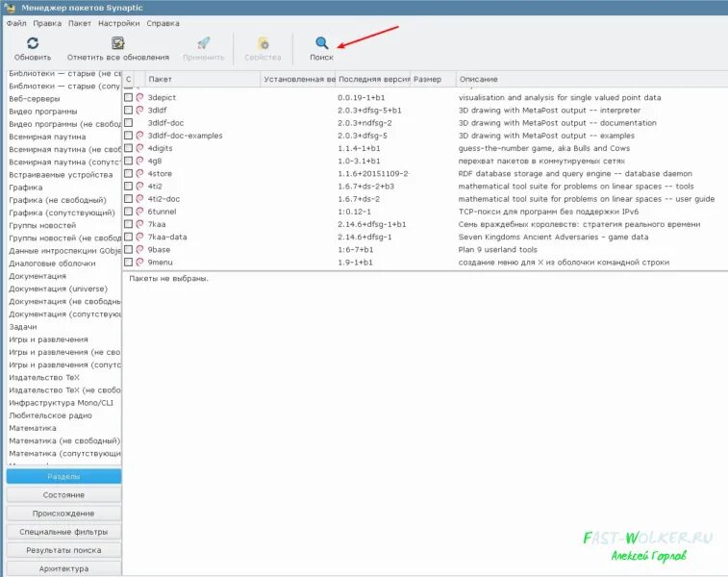Open the Настройки menu
728x577 pixels.
point(119,23)
